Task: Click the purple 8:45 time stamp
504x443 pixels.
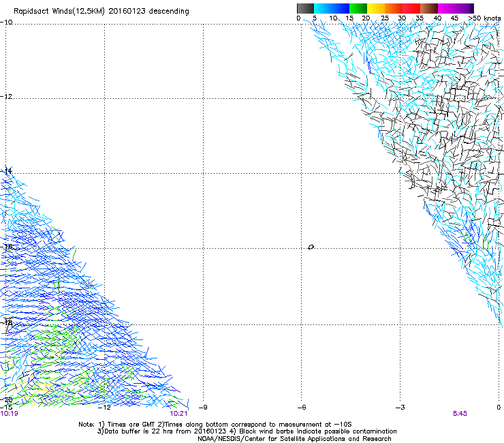Action: pyautogui.click(x=460, y=414)
